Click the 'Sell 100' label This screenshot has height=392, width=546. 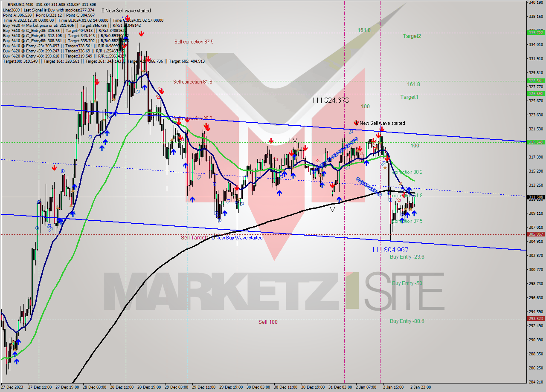[x=268, y=322]
